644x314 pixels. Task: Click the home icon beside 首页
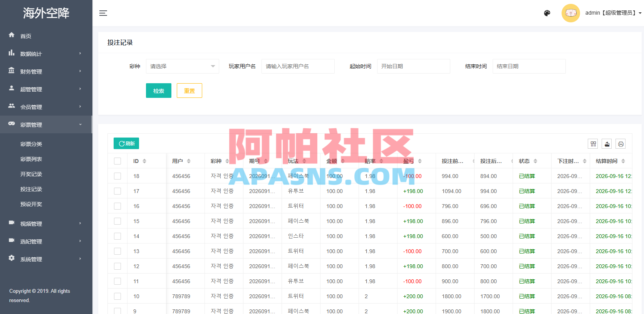point(12,35)
